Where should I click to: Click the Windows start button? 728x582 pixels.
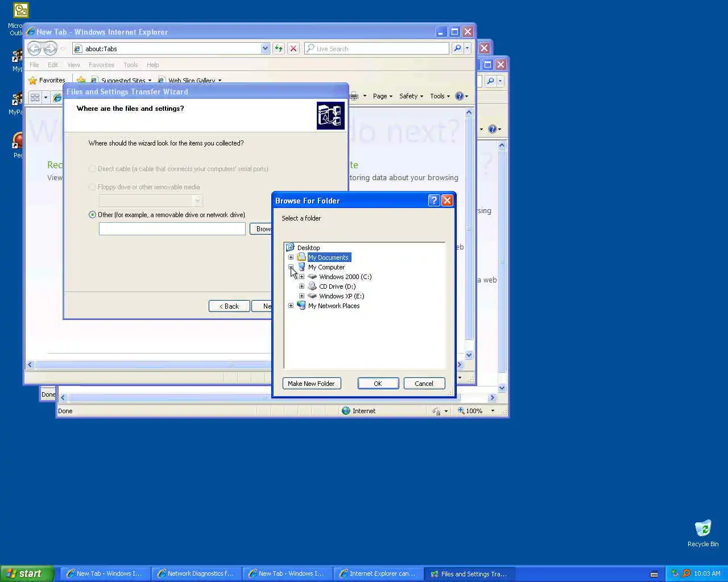click(27, 573)
